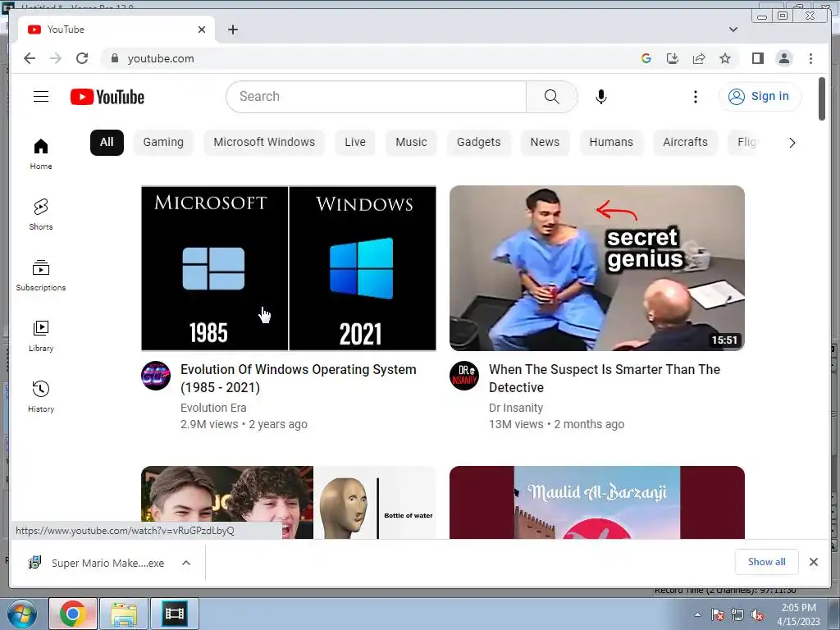Click the Chrome forward arrow

click(x=56, y=58)
